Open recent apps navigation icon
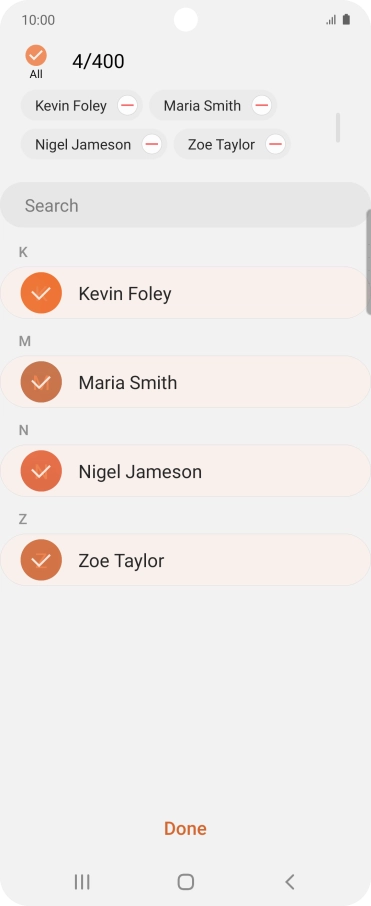This screenshot has width=371, height=906. [82, 882]
